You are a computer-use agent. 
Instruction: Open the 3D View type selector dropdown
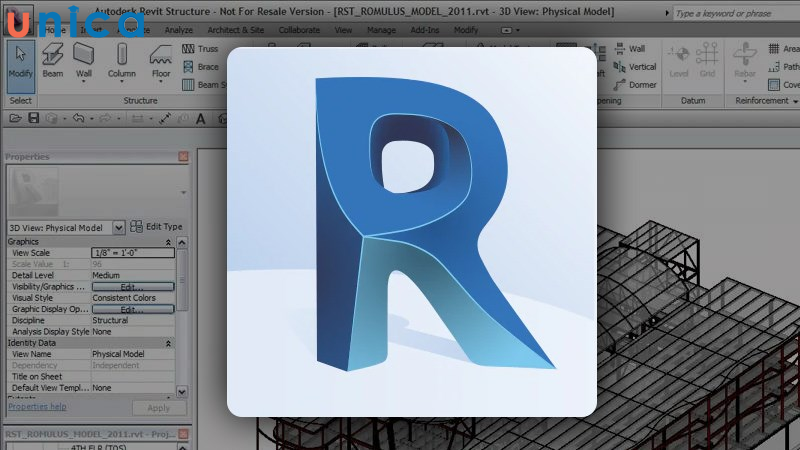pos(119,227)
